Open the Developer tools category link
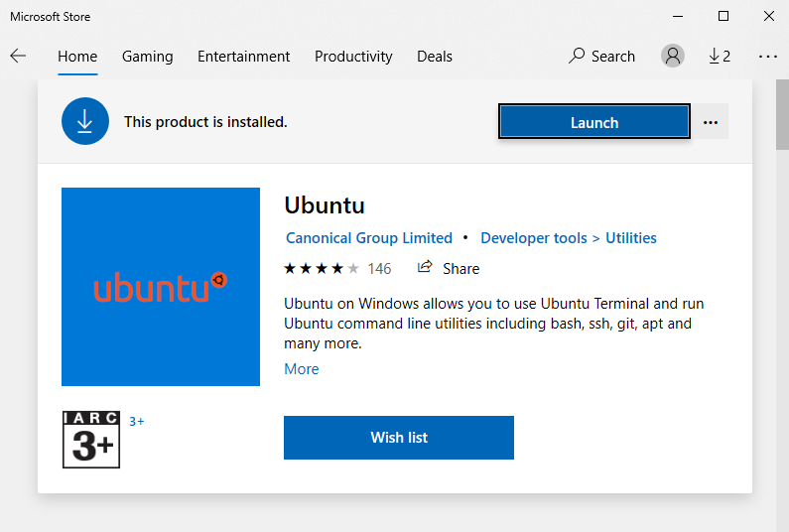Viewport: 789px width, 532px height. click(x=534, y=237)
